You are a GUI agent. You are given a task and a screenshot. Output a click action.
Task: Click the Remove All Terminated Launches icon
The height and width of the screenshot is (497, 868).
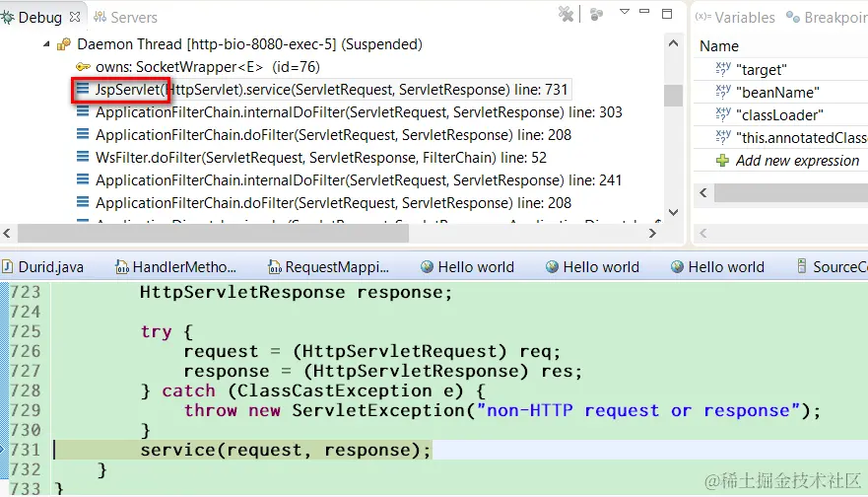pos(566,14)
